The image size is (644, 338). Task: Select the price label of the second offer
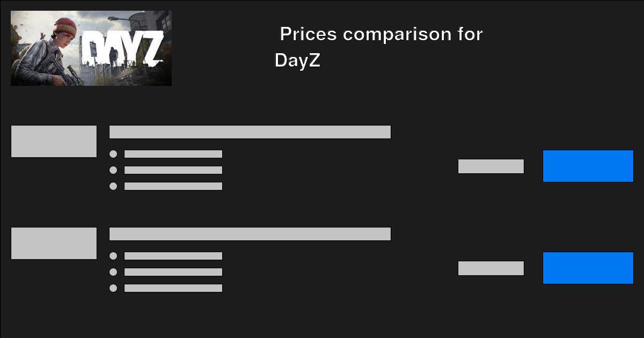tap(491, 268)
